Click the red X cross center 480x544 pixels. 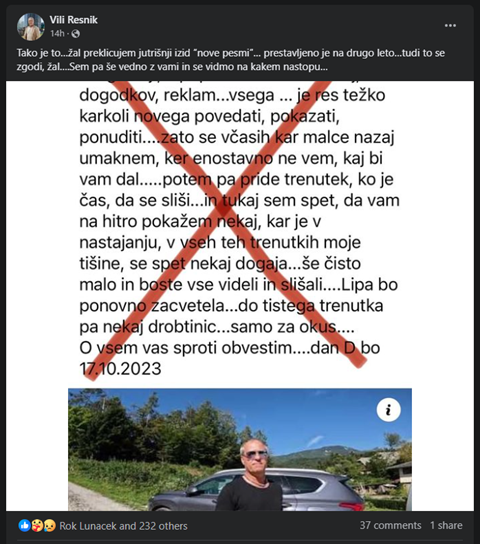[222, 210]
